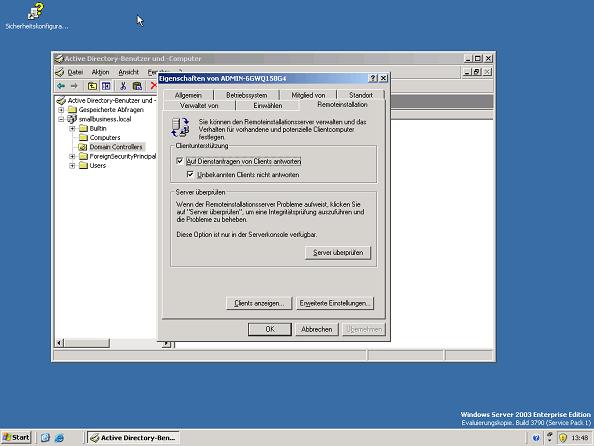The width and height of the screenshot is (594, 446).
Task: Click the dialog's question mark help button
Action: pyautogui.click(x=373, y=78)
